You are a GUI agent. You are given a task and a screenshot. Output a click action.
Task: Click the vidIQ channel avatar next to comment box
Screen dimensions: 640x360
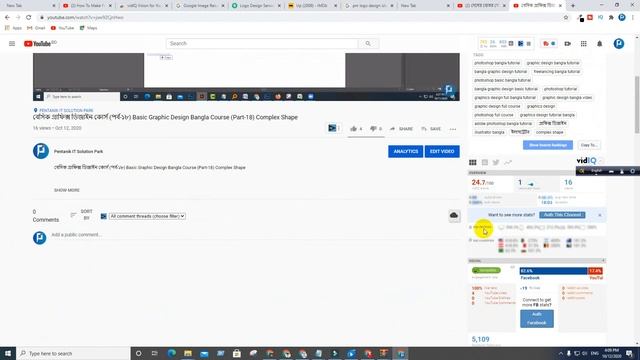[x=40, y=238]
